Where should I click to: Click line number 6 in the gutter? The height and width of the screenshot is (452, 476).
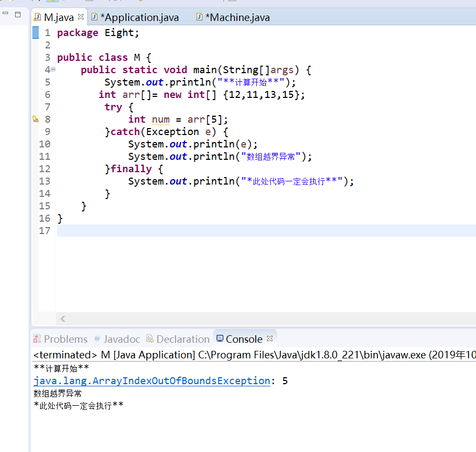[x=48, y=95]
